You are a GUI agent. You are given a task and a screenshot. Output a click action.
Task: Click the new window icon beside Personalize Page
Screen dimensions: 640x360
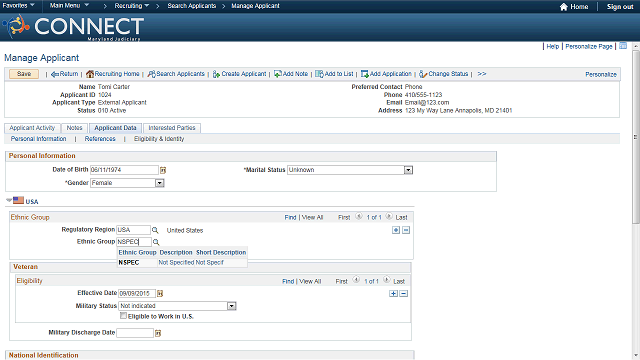coord(623,46)
